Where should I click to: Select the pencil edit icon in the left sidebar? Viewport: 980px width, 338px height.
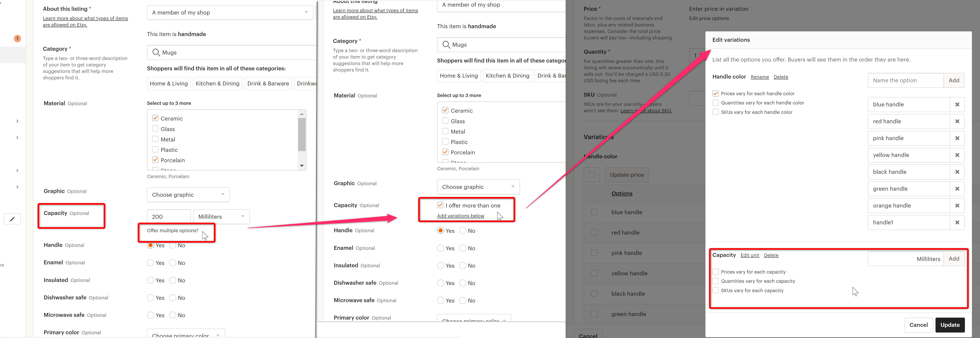(x=13, y=219)
